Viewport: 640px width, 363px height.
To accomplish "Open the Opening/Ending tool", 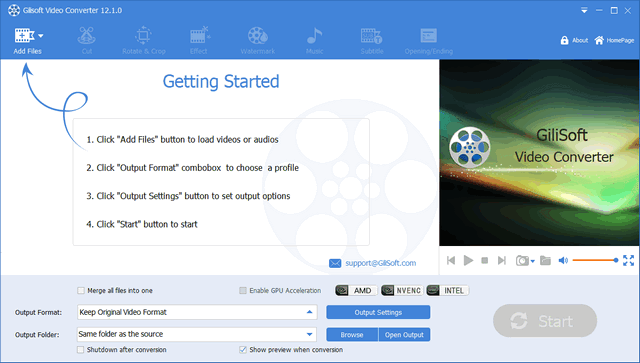I will click(429, 41).
